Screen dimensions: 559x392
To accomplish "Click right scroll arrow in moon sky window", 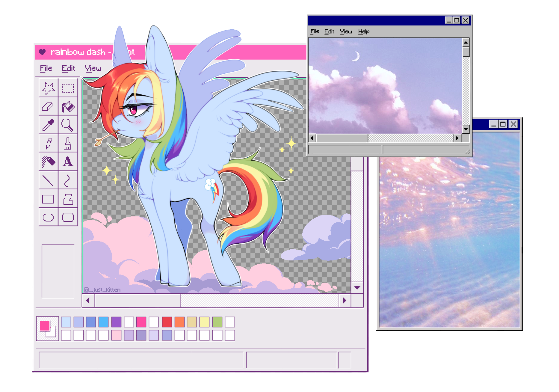I will coord(457,138).
